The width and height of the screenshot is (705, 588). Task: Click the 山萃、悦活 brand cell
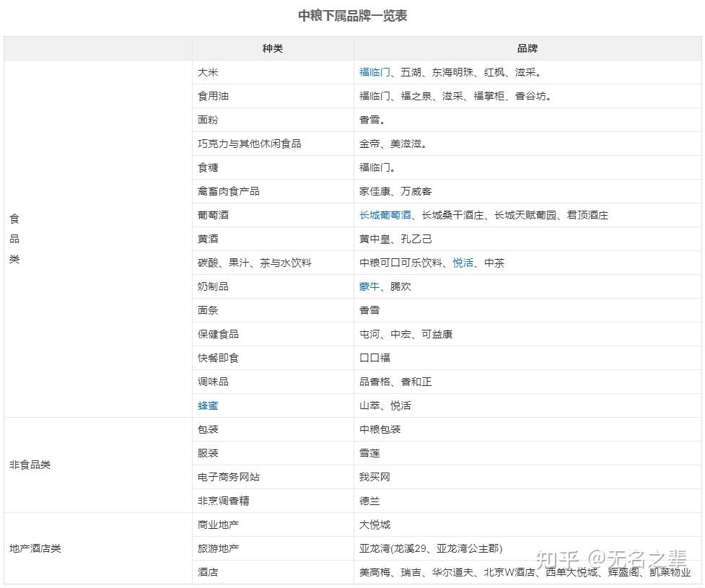[528, 406]
